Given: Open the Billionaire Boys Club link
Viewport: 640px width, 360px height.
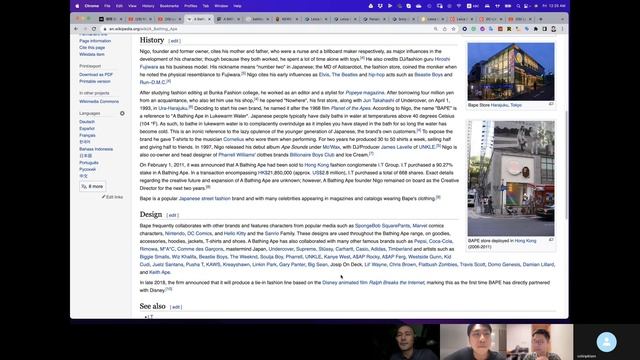Looking at the screenshot, I should point(312,155).
